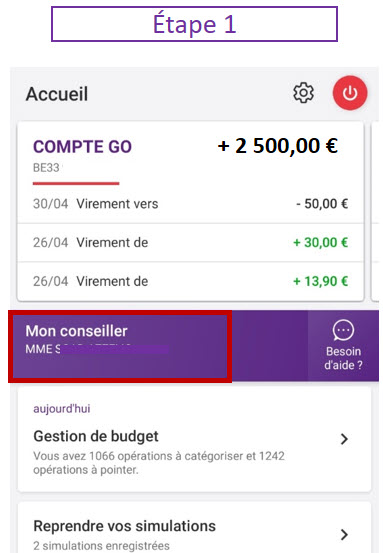View the 26/04 transfer of +13,90 €

click(x=190, y=281)
